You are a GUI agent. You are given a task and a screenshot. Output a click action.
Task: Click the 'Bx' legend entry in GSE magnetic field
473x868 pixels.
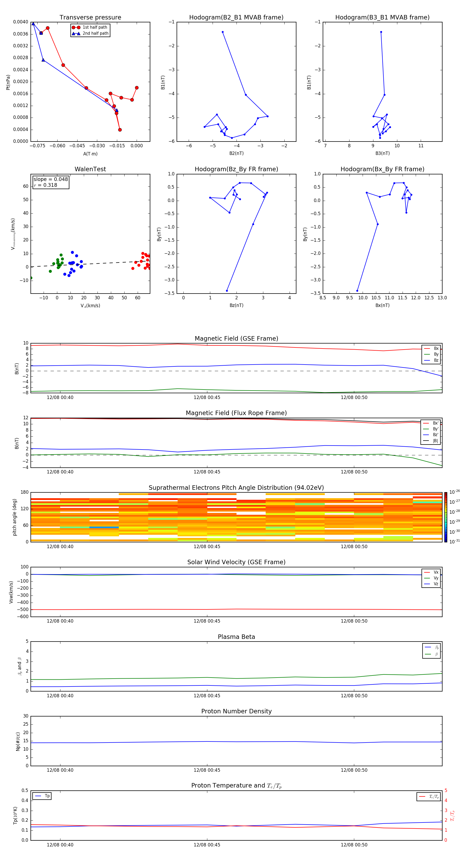point(431,349)
